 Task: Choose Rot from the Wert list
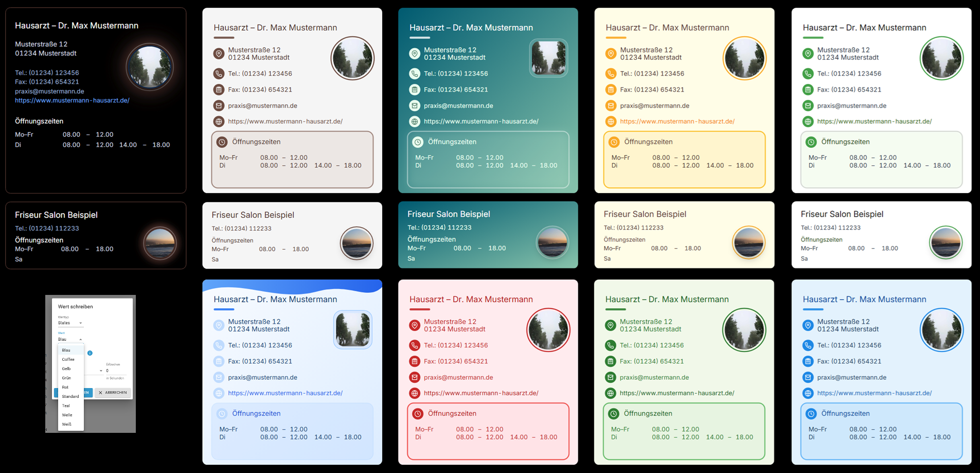pos(71,387)
